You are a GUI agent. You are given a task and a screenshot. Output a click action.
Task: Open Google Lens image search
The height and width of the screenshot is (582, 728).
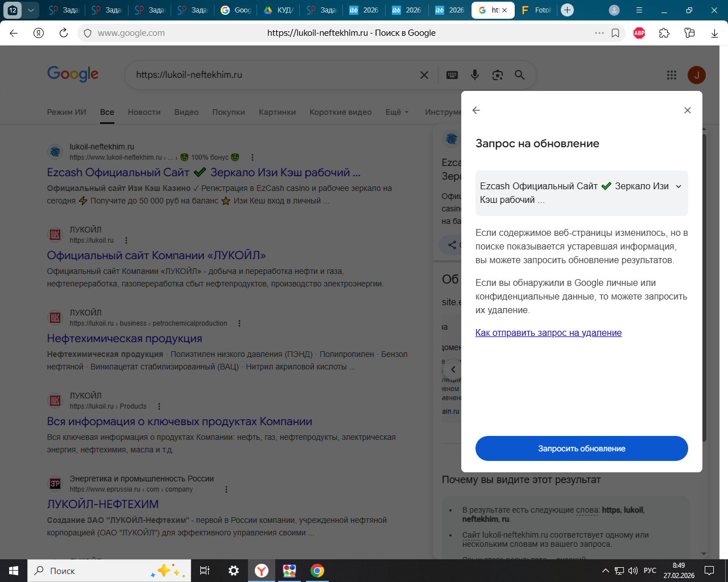pos(498,75)
